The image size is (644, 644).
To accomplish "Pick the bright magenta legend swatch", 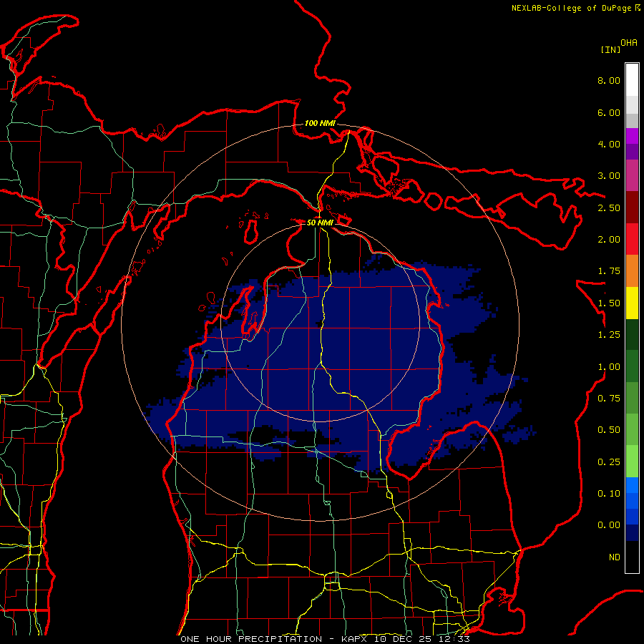I will pos(632,136).
